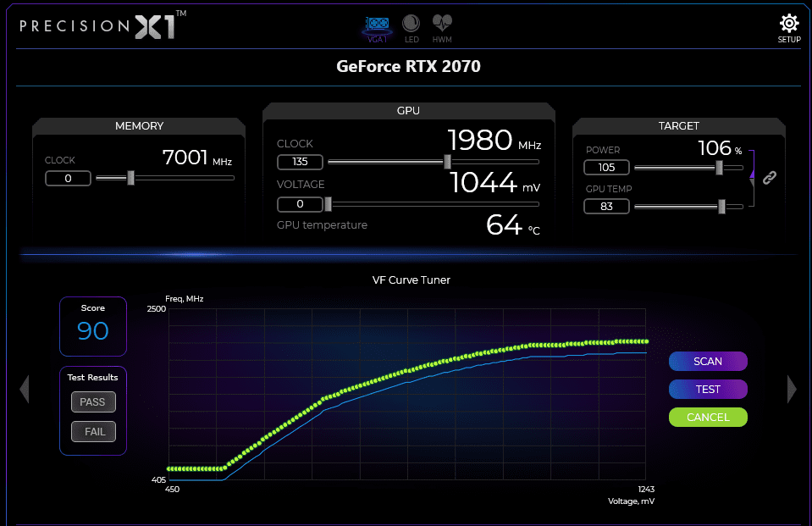Viewport: 812px width, 526px height.
Task: Click the 'POWER' target label
Action: point(603,150)
